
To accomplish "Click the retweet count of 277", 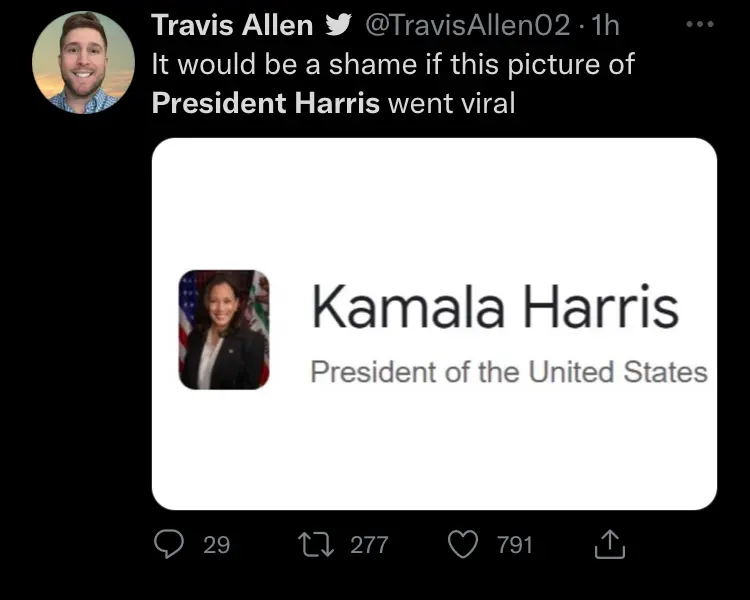I will tap(368, 545).
